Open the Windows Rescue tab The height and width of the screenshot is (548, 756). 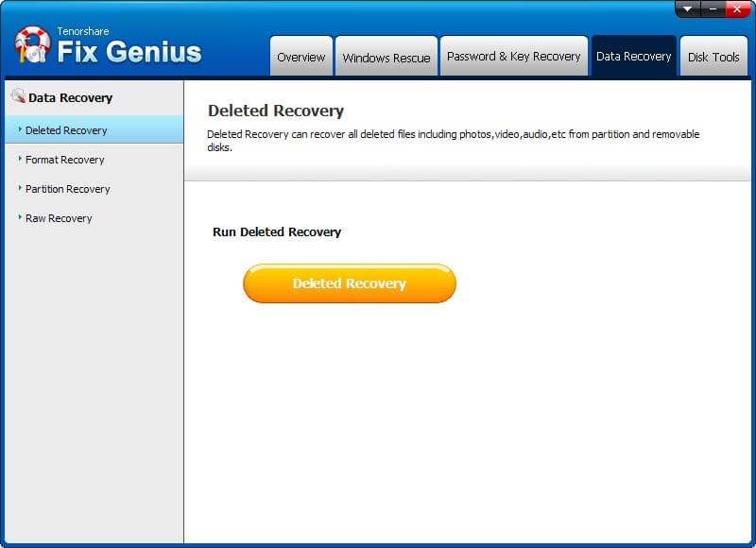(x=387, y=56)
